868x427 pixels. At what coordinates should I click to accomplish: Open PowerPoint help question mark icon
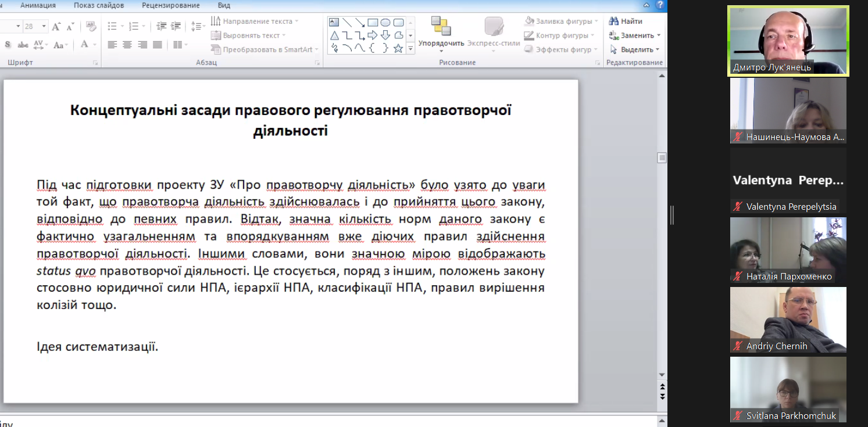coord(660,5)
